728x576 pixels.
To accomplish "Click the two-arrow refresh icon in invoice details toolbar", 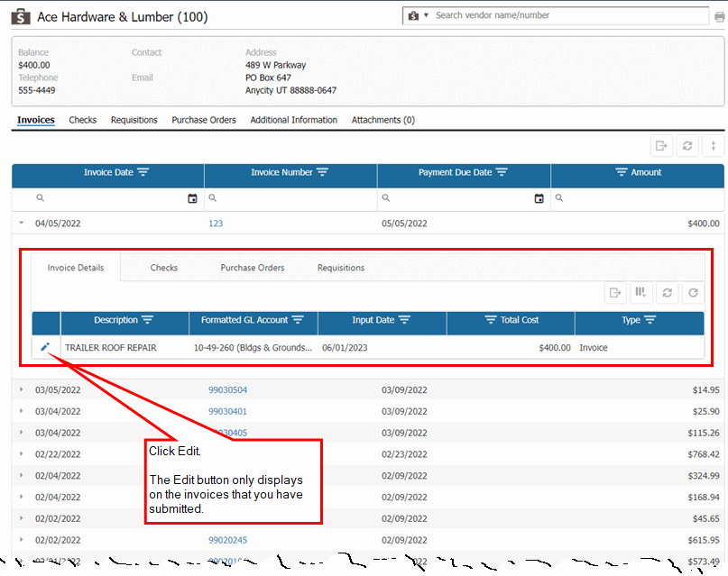I will pos(668,293).
